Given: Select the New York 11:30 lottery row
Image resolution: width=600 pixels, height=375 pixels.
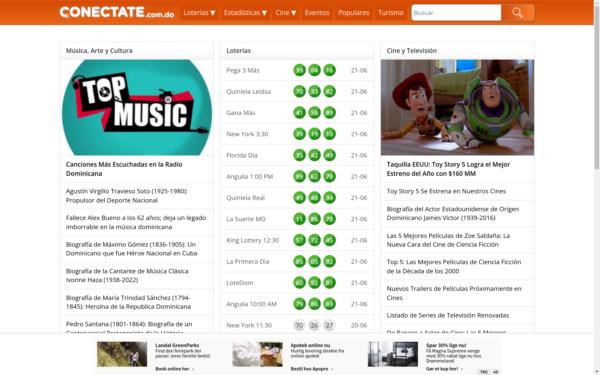Looking at the screenshot, I should pyautogui.click(x=297, y=325).
